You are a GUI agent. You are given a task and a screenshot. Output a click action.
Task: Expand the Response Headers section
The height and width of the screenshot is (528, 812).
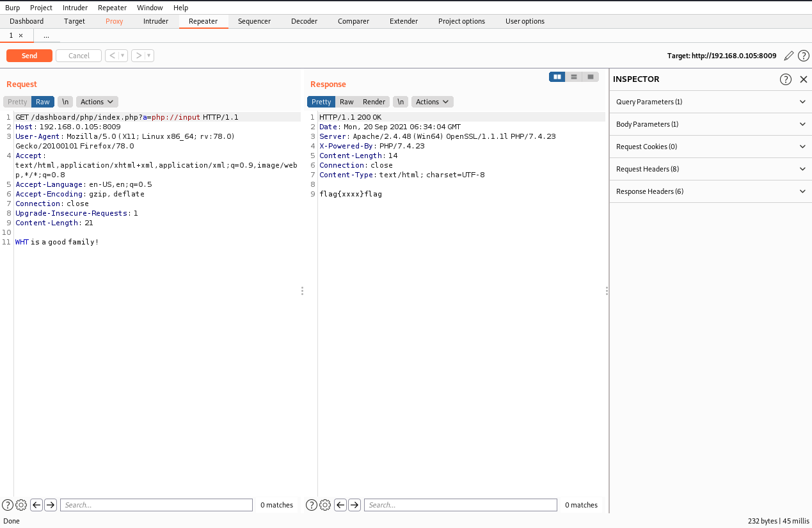click(x=710, y=191)
